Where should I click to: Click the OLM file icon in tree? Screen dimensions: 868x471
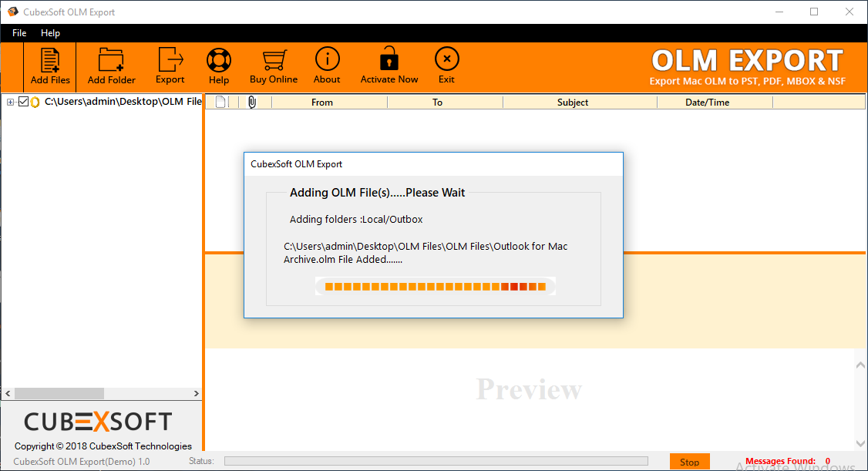pos(35,102)
